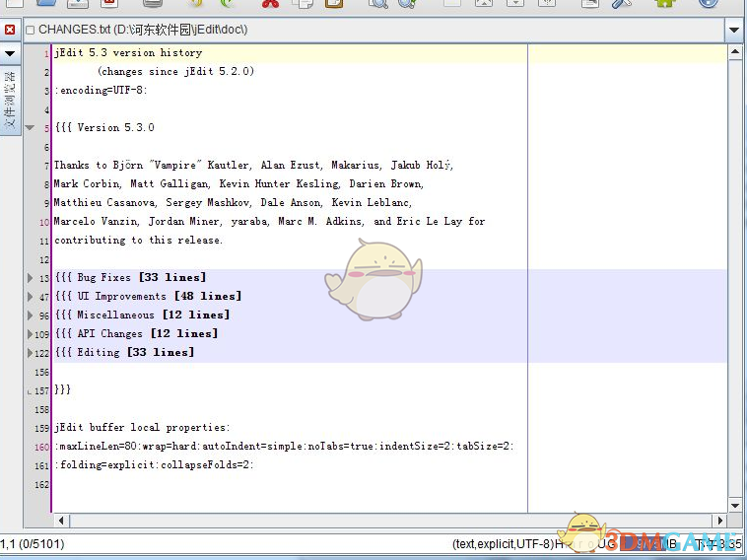Screen dimensions: 747x560
Task: Open the 文件浏览器 side tab
Action: 10,101
